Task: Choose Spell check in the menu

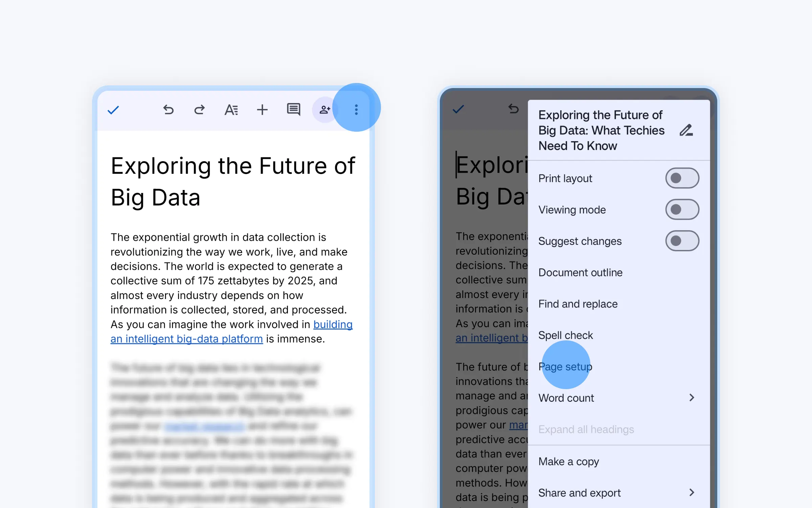Action: tap(619, 335)
